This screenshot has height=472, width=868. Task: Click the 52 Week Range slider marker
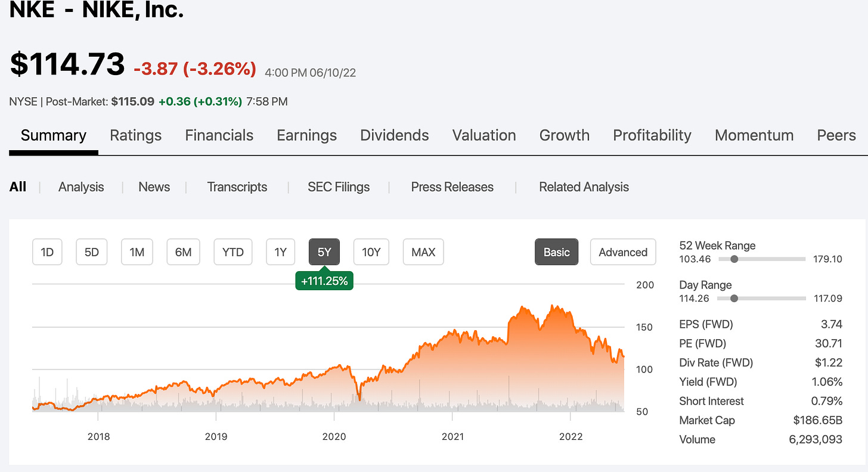coord(734,259)
